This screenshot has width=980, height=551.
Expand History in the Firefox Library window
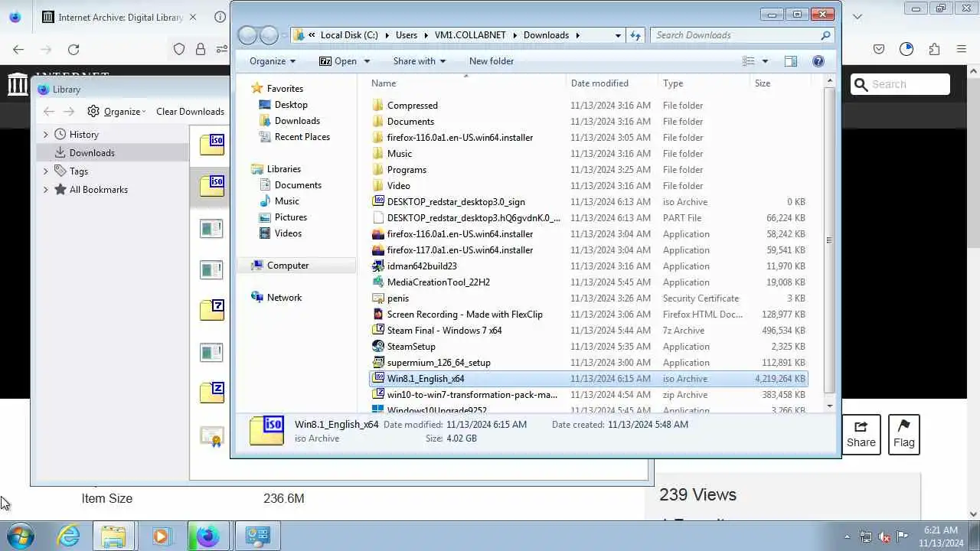(45, 135)
